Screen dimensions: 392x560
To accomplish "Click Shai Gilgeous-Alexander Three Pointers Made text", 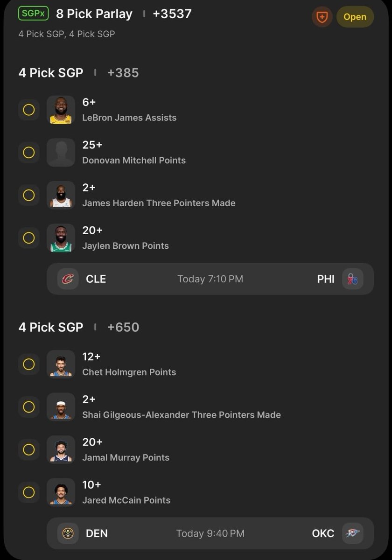I will (182, 415).
